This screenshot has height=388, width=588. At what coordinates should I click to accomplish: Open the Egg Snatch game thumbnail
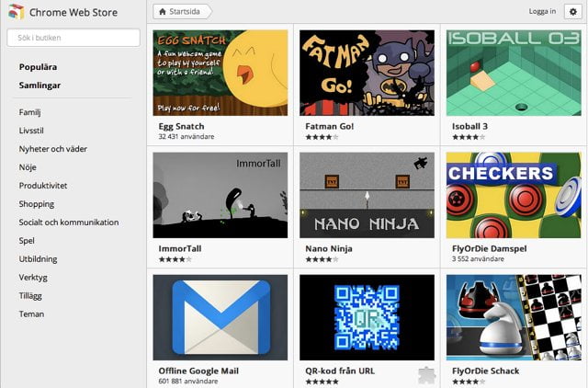click(x=220, y=73)
